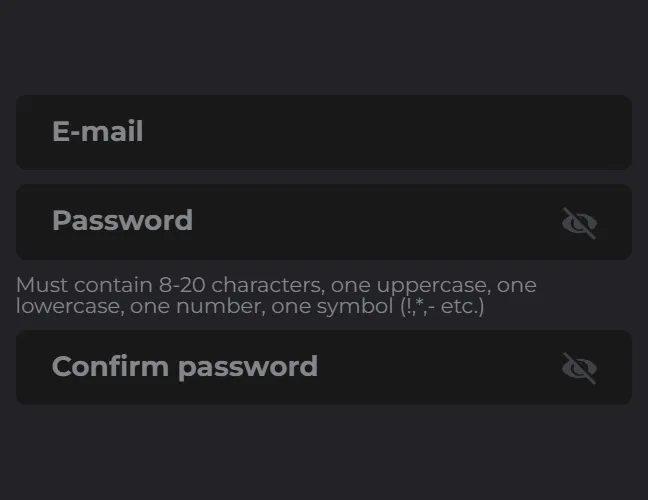Image resolution: width=648 pixels, height=500 pixels.
Task: Click the Password placeholder label
Action: [122, 220]
